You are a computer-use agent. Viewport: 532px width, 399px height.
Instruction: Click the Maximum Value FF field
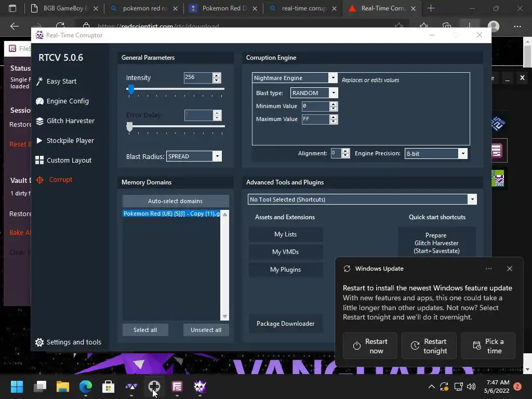point(315,119)
